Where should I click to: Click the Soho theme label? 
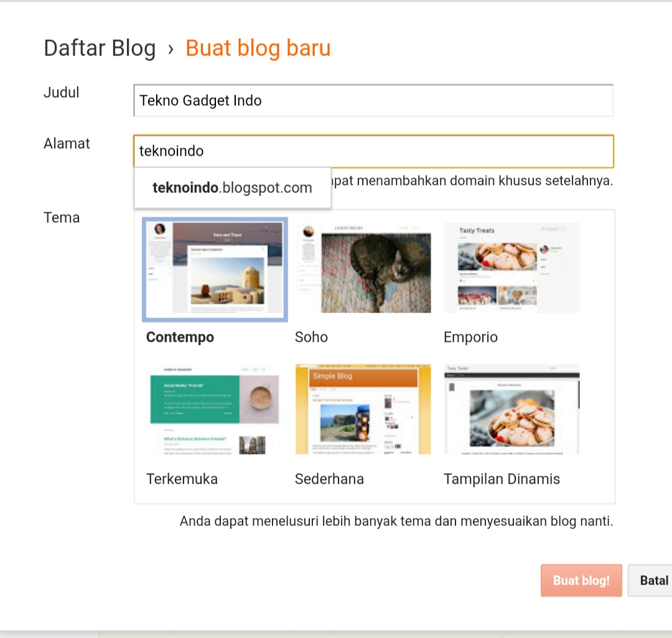[x=311, y=337]
